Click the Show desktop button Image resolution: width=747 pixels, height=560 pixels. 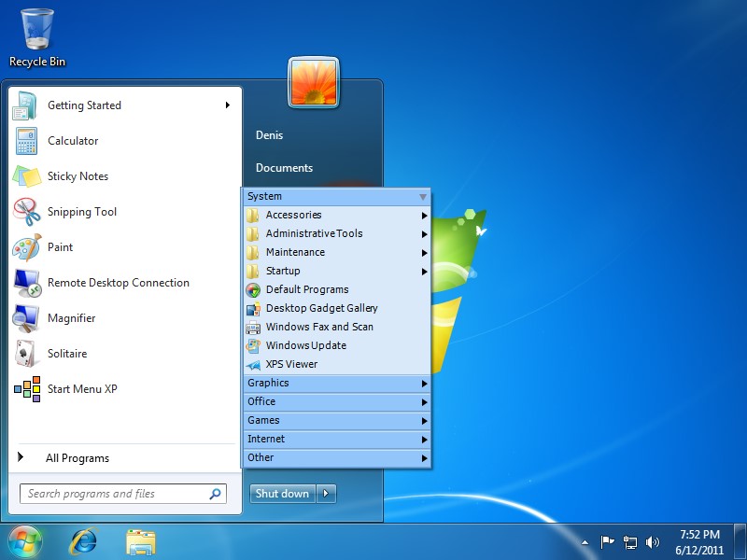tap(740, 541)
